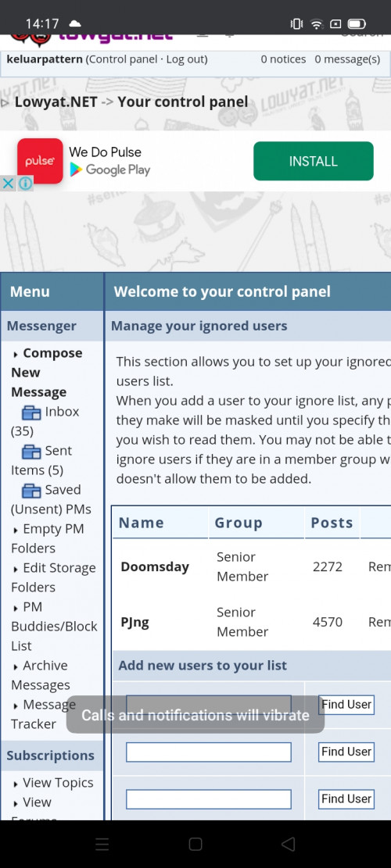The width and height of the screenshot is (391, 868).
Task: Open the Control panel link
Action: pyautogui.click(x=123, y=59)
